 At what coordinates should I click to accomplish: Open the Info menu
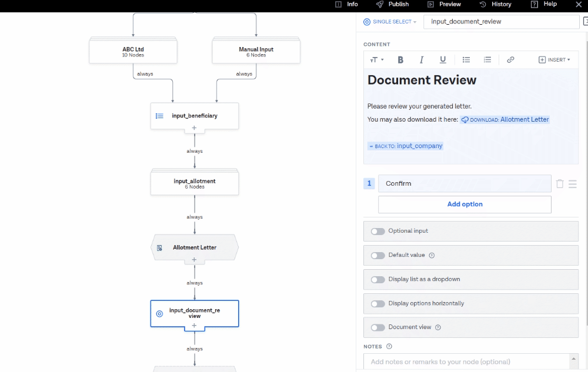click(346, 4)
